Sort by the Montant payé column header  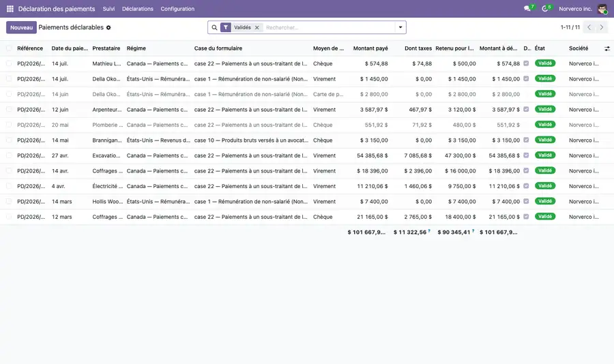(370, 48)
